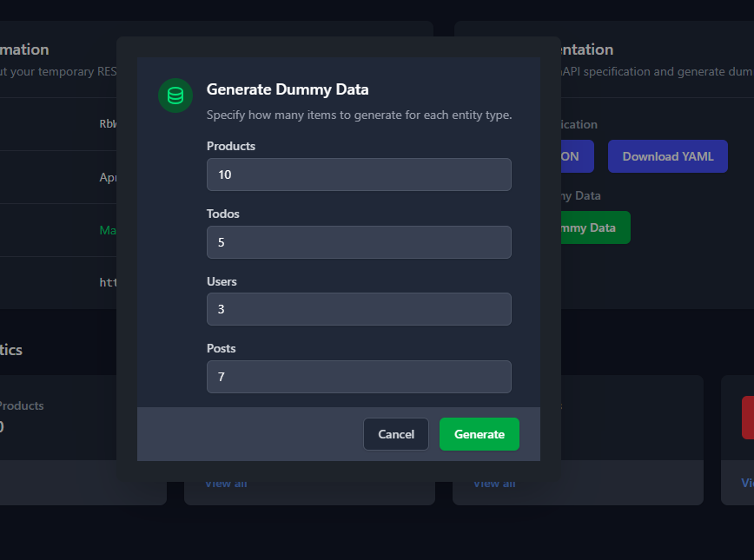The height and width of the screenshot is (560, 754).
Task: Click the Todos field label
Action: click(222, 214)
